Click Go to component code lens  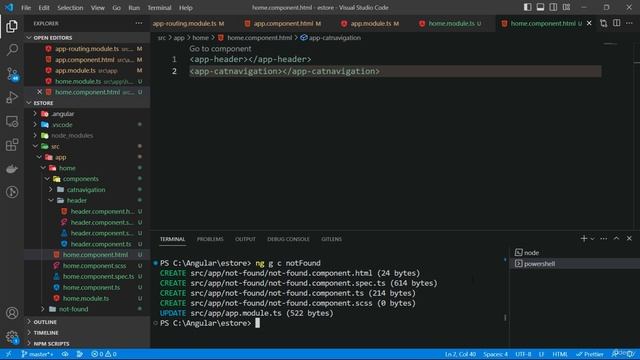coord(220,49)
